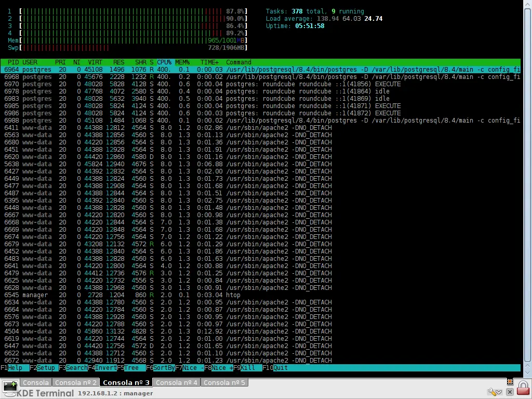Click the gray X button beside wrench

click(x=510, y=392)
